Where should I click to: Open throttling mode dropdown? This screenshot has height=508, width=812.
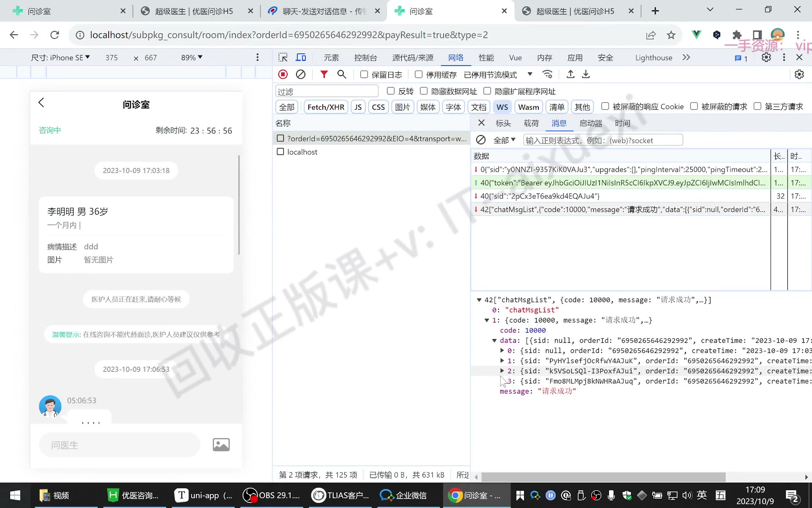[498, 75]
